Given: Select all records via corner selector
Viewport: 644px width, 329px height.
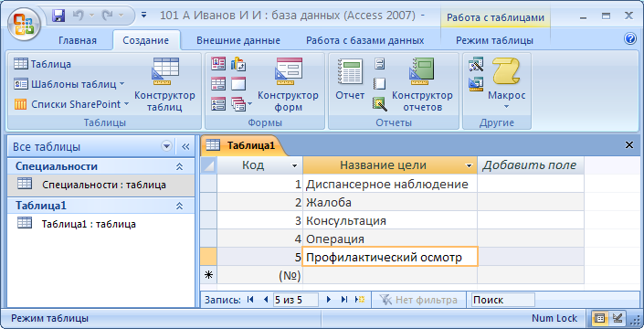Looking at the screenshot, I should pyautogui.click(x=208, y=165).
